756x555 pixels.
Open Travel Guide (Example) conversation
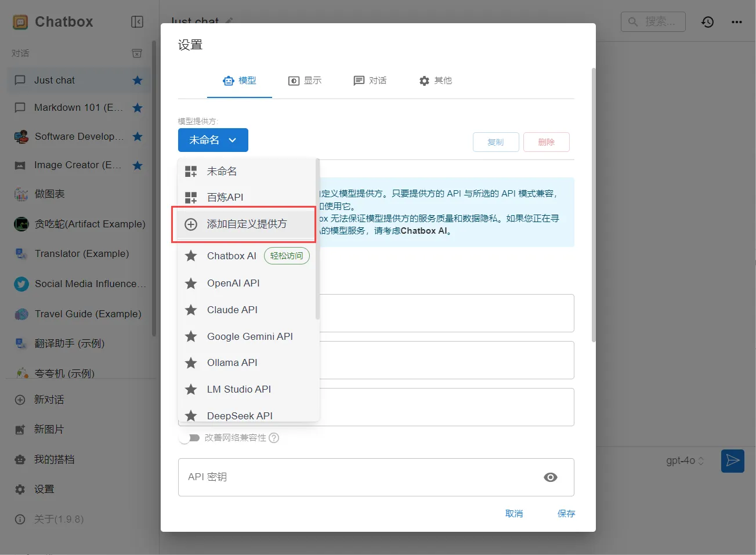79,314
